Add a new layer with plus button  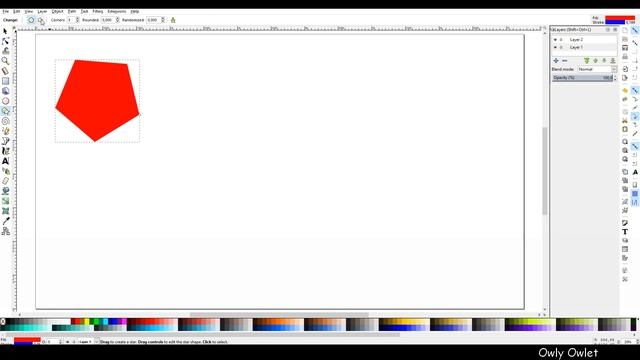click(556, 60)
